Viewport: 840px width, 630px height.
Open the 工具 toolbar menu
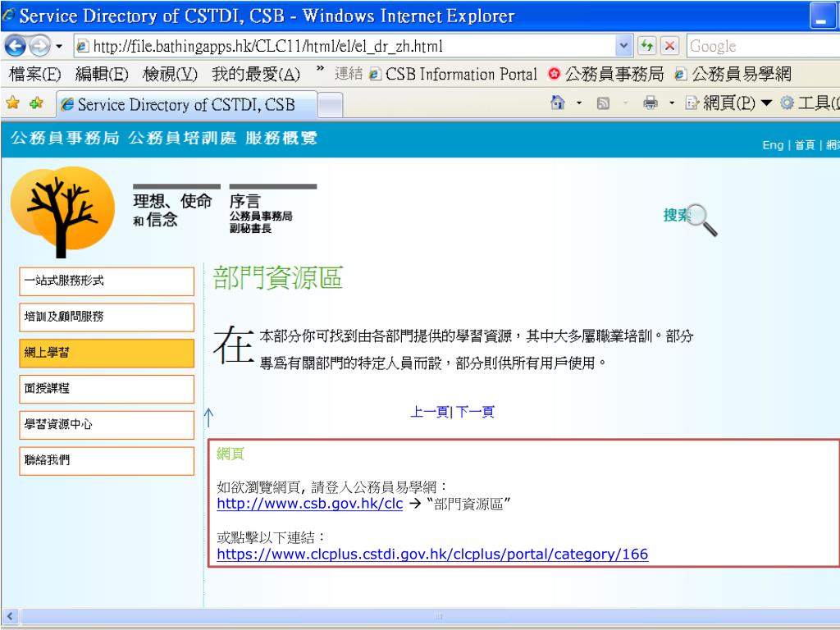click(810, 103)
